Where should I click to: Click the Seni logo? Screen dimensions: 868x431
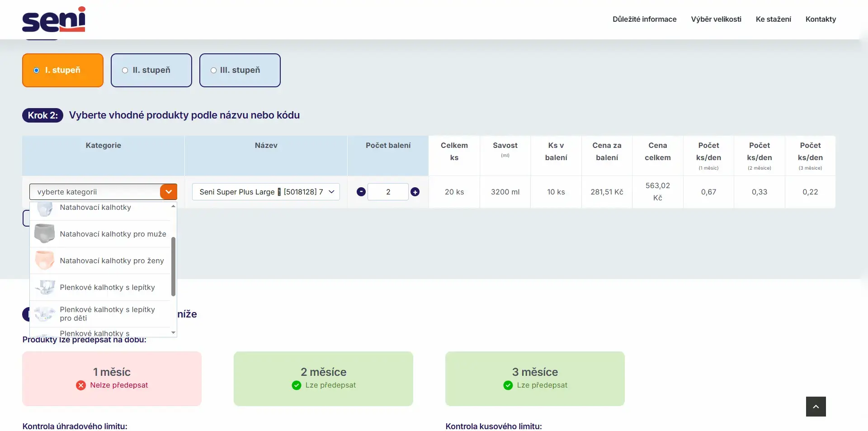(x=54, y=19)
